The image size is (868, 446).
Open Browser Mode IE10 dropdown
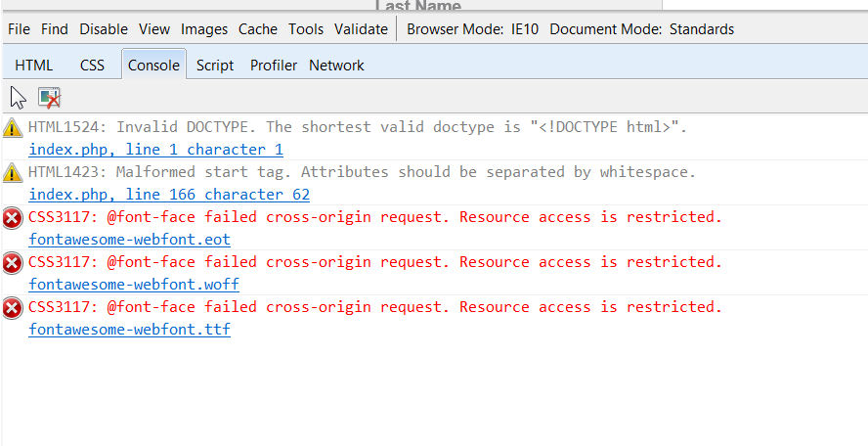pos(473,28)
